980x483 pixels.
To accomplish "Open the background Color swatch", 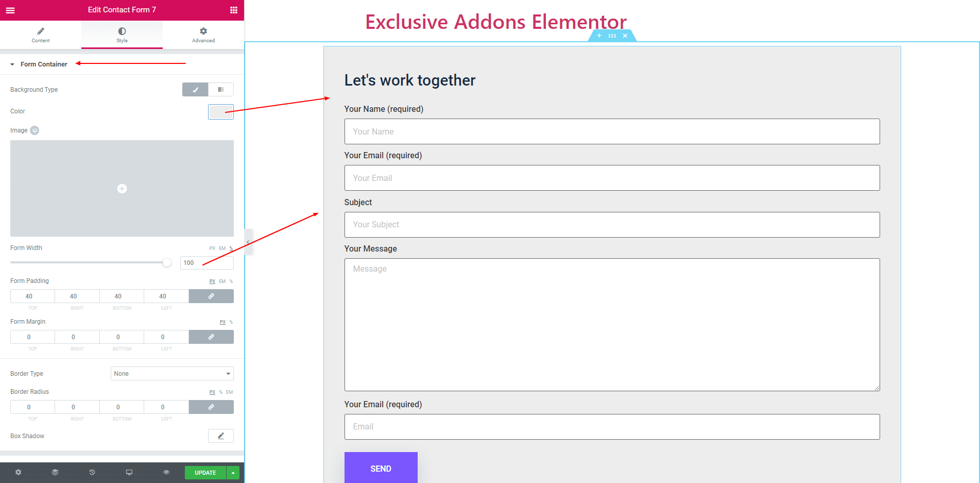I will pos(221,112).
